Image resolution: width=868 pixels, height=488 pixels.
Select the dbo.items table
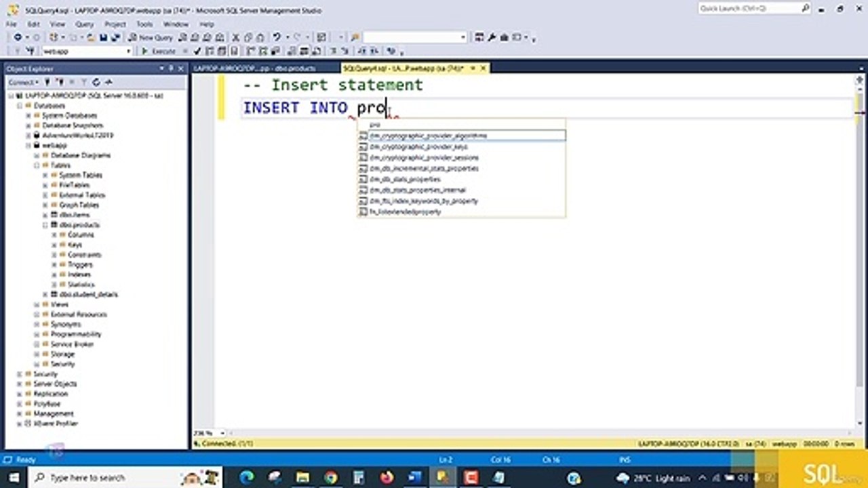[x=75, y=214]
